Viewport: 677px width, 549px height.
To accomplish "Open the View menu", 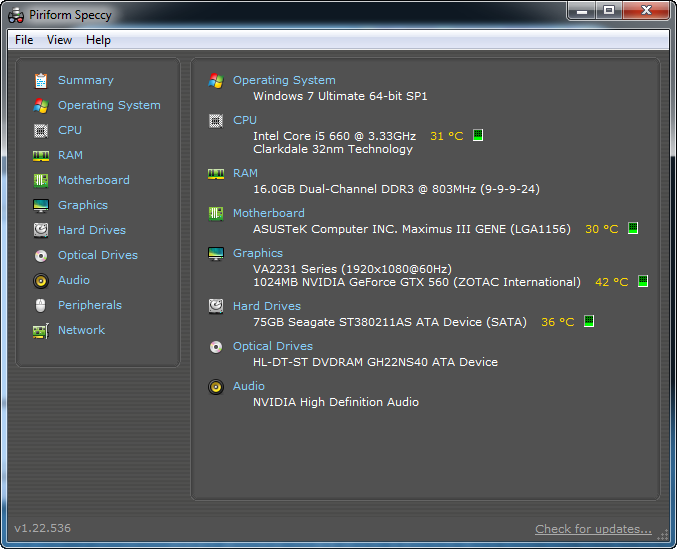I will [x=59, y=40].
